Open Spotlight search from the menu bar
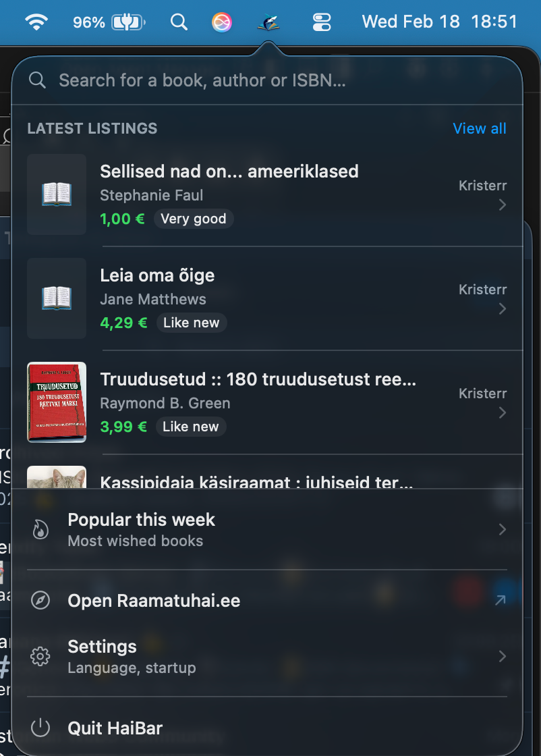This screenshot has height=756, width=541. click(x=179, y=22)
